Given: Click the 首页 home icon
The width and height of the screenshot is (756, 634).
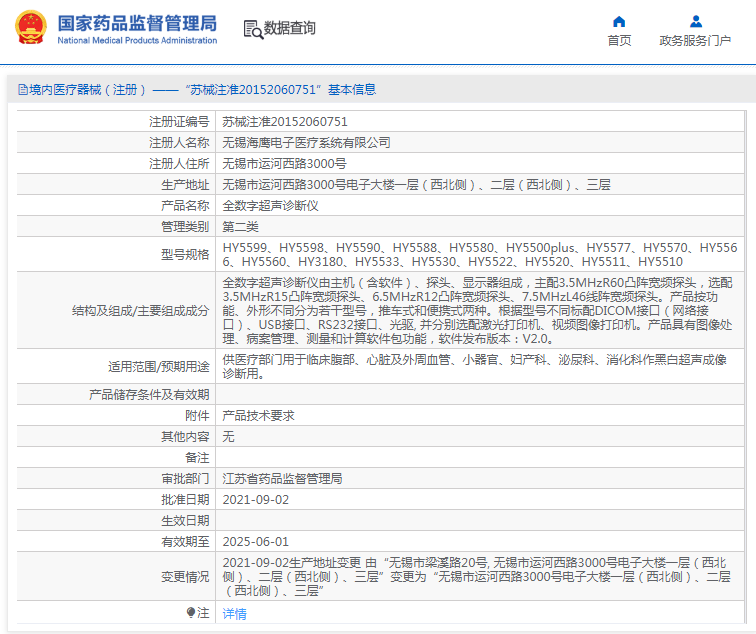Looking at the screenshot, I should [x=619, y=22].
